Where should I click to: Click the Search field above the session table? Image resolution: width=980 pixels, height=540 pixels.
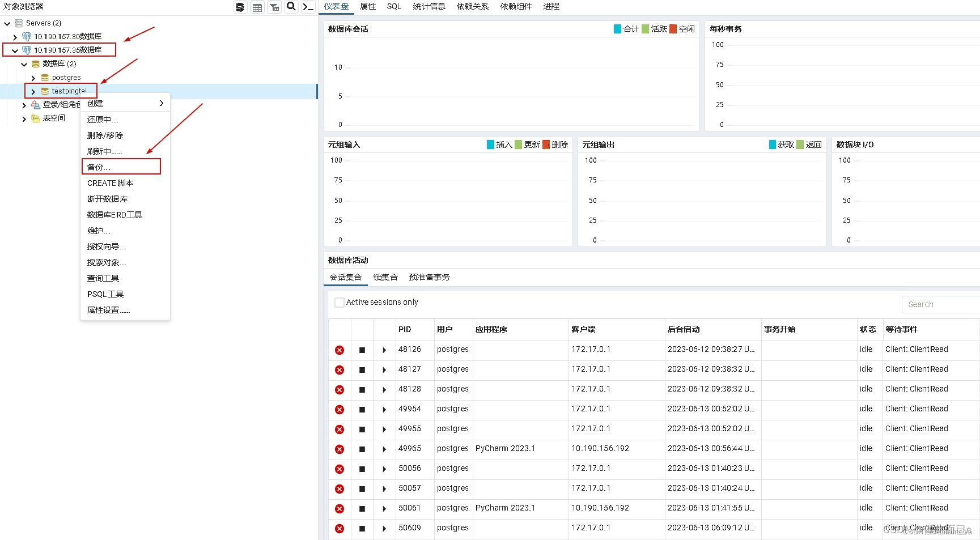point(940,304)
